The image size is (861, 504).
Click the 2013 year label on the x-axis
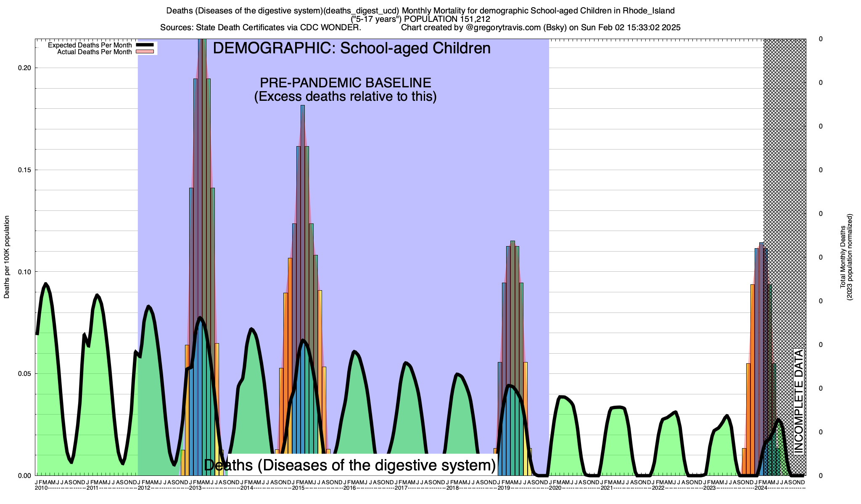pos(195,488)
